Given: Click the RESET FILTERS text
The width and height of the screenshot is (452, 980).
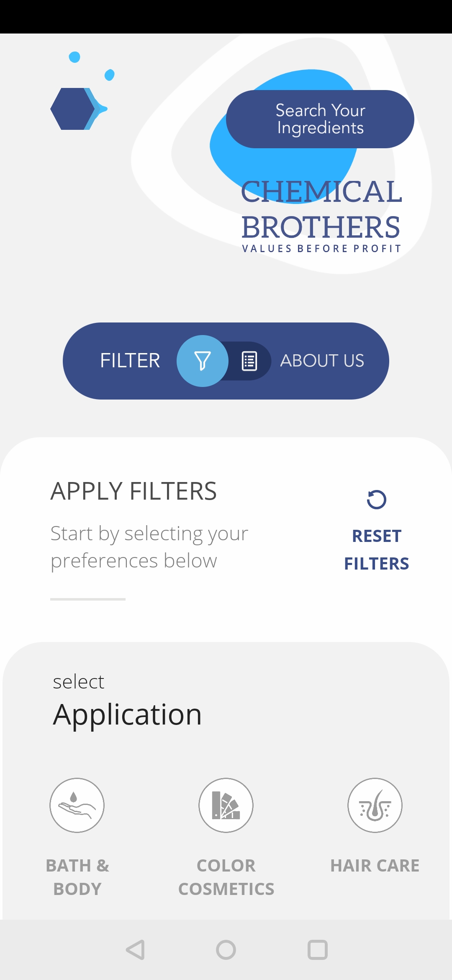Looking at the screenshot, I should click(x=377, y=550).
